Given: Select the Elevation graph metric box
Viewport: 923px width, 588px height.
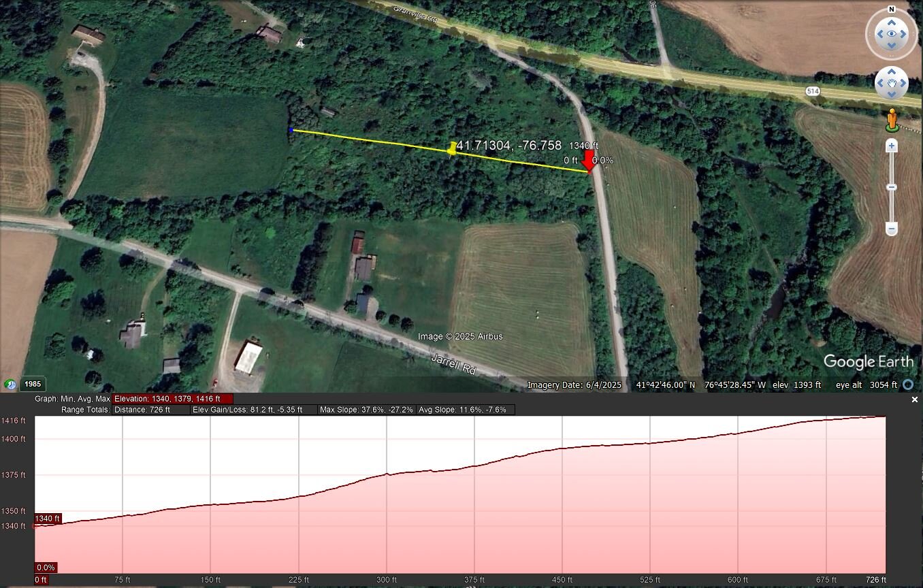Looking at the screenshot, I should pyautogui.click(x=173, y=399).
